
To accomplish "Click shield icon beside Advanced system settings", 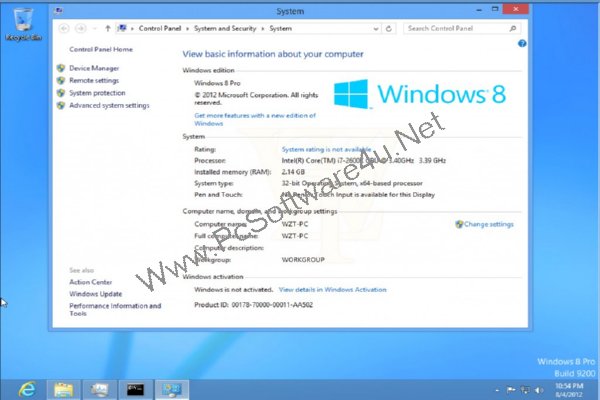I will click(61, 105).
